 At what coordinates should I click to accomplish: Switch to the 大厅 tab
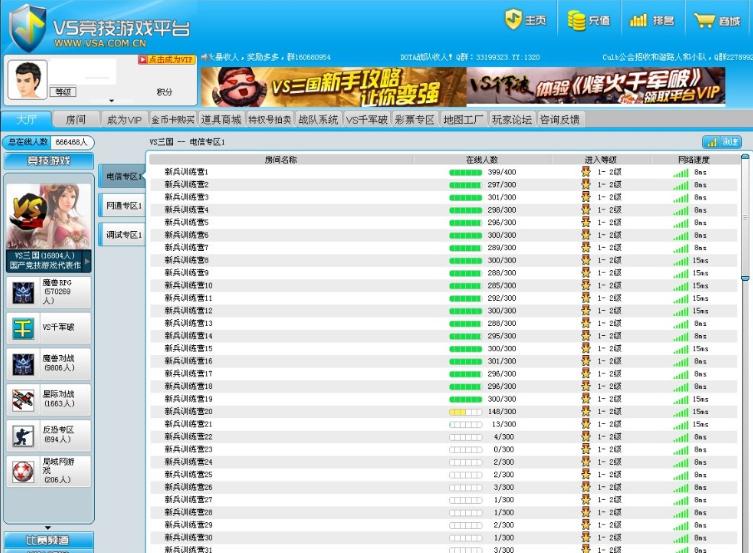point(26,120)
